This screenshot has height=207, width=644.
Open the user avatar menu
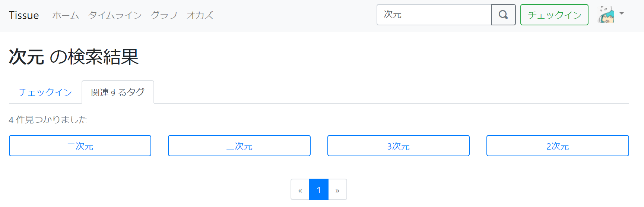tap(606, 15)
